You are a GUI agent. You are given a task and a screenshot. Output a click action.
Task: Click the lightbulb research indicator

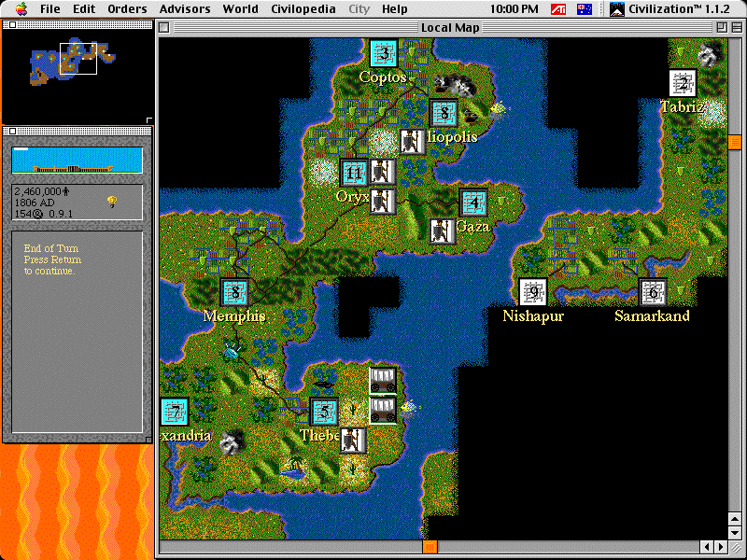pyautogui.click(x=112, y=202)
